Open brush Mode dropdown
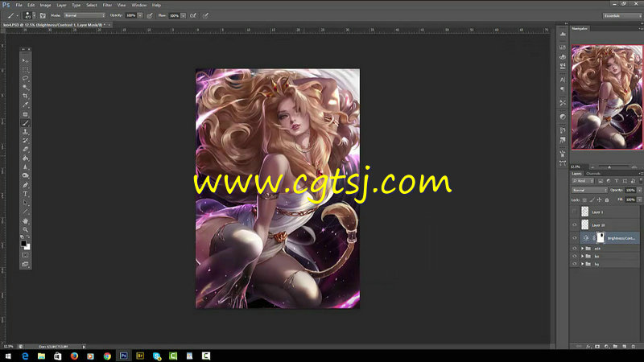Image resolution: width=644 pixels, height=362 pixels. click(x=85, y=15)
